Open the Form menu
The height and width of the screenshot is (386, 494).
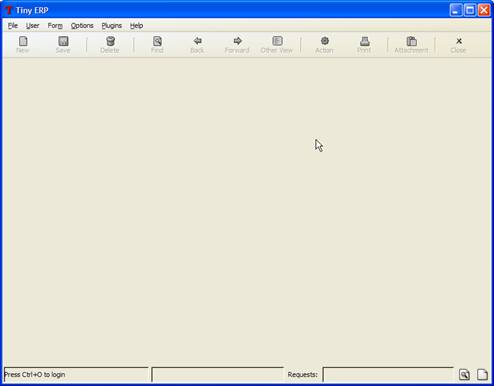tap(55, 26)
